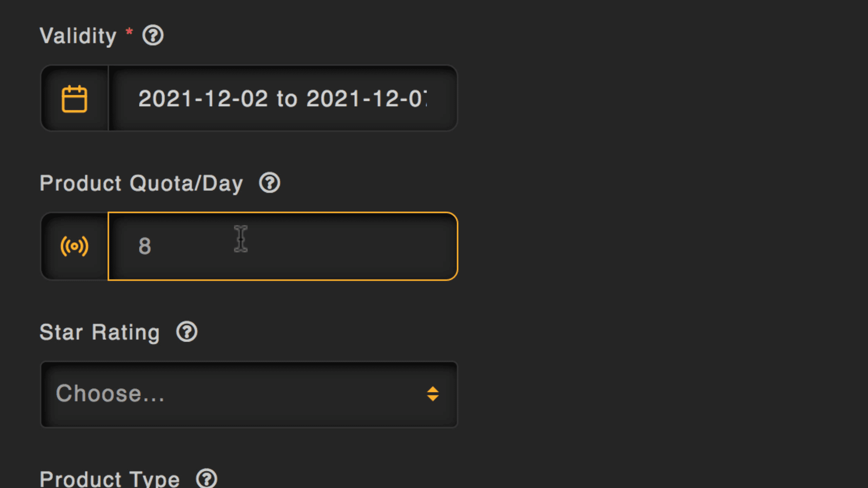The width and height of the screenshot is (868, 488).
Task: Focus the Validity date range field
Action: tap(283, 99)
